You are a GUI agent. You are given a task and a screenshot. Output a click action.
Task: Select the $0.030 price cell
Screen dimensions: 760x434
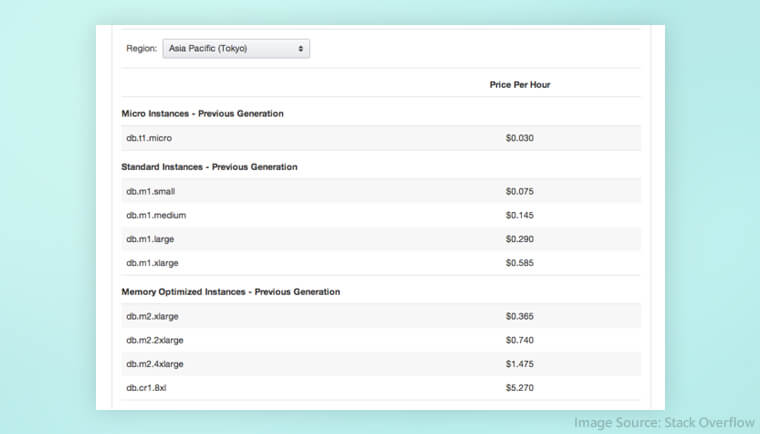519,138
